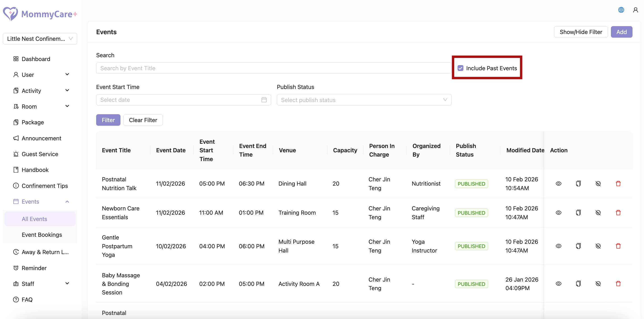644x319 pixels.
Task: Open the Publish Status dropdown
Action: tap(364, 100)
